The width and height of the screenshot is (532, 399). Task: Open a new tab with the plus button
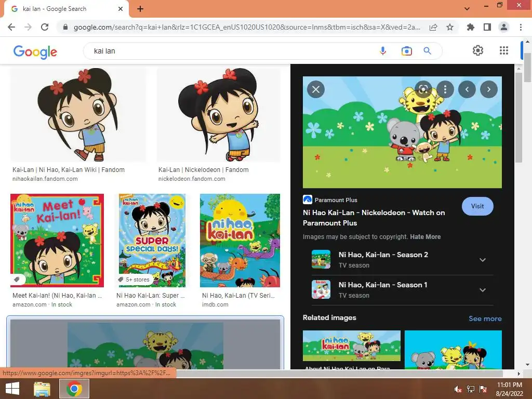pyautogui.click(x=140, y=9)
